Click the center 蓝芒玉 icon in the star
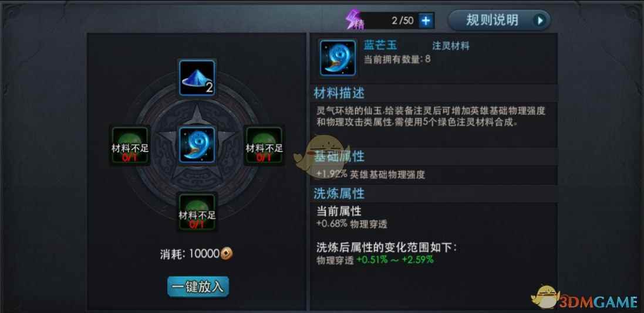The height and width of the screenshot is (313, 644). point(197,145)
